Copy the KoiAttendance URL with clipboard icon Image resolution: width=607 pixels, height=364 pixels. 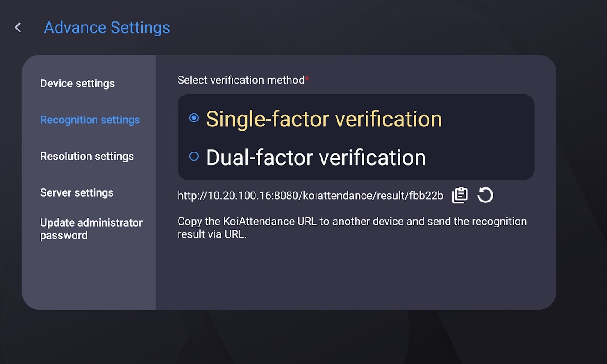coord(459,195)
